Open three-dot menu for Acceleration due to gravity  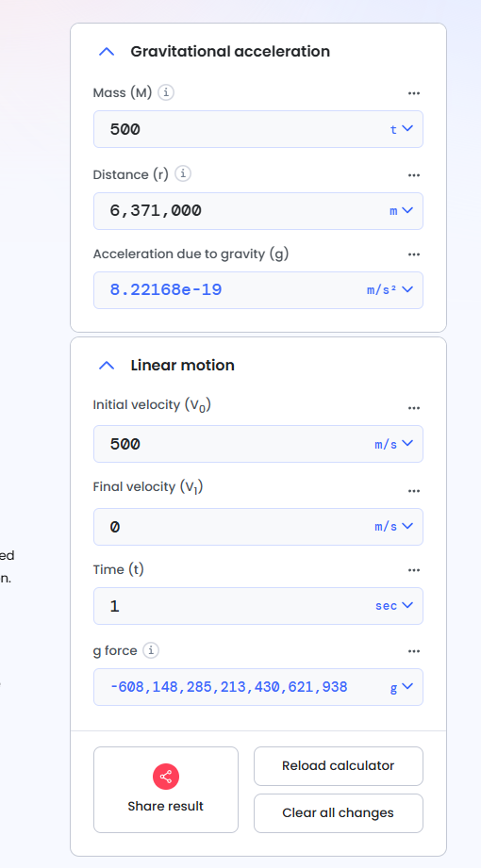[413, 254]
